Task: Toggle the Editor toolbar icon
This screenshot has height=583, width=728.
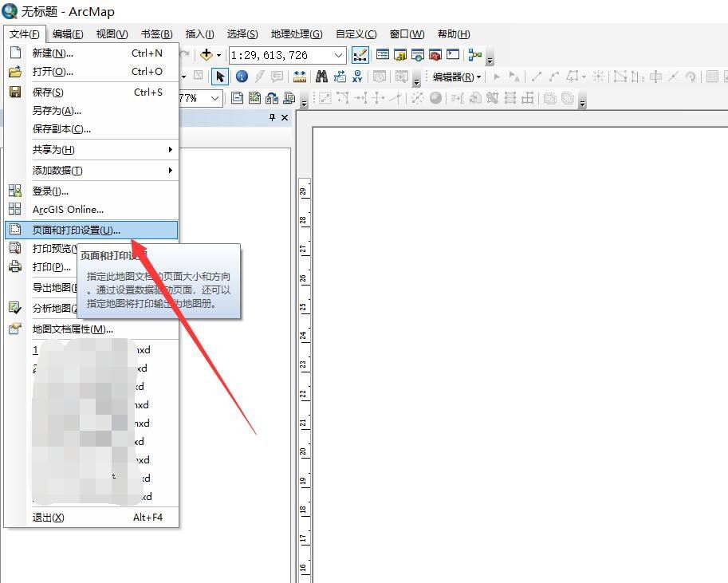Action: (x=360, y=55)
